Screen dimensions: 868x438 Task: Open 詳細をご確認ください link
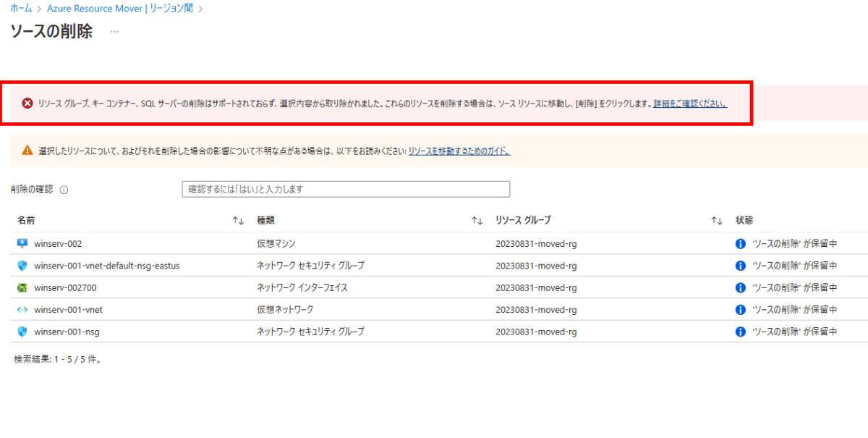click(690, 104)
